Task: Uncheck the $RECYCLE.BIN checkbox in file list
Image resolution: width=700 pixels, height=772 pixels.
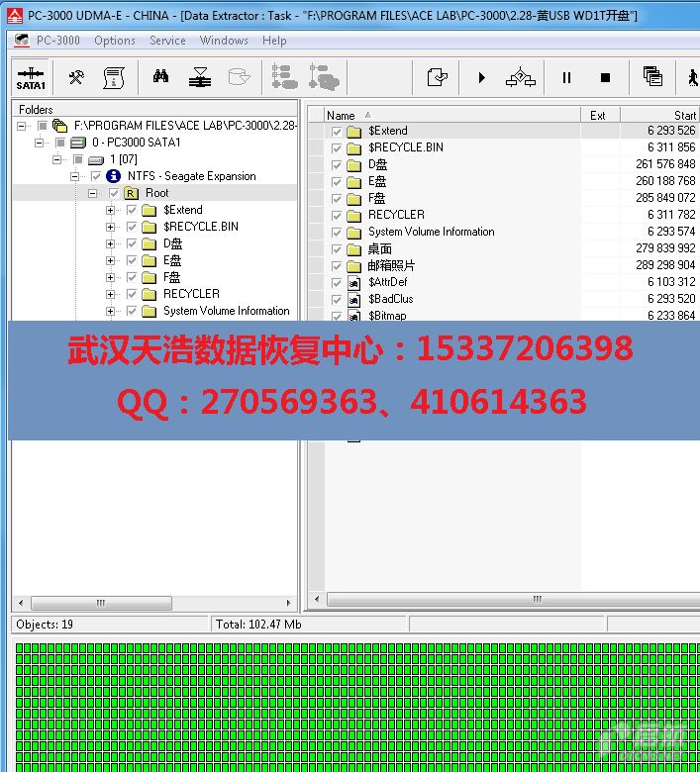Action: click(x=337, y=147)
